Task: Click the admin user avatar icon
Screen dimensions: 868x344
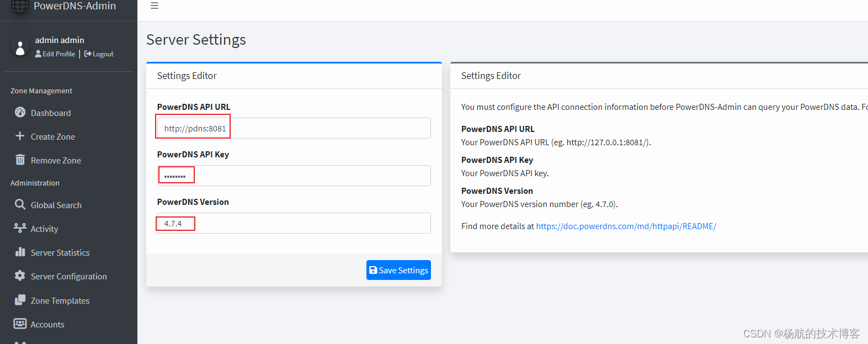Action: [20, 47]
